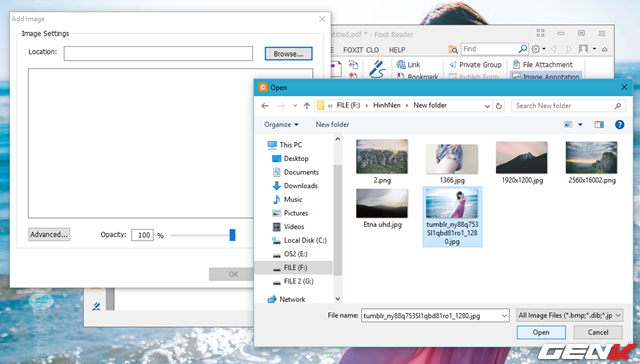Select the PDF Sign pen icon
The height and width of the screenshot is (364, 640).
click(377, 68)
